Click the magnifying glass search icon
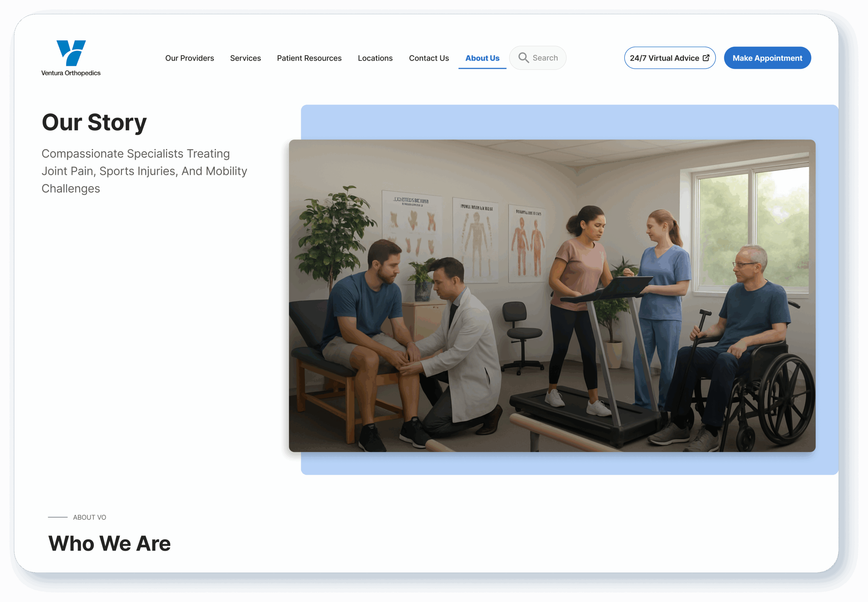 pos(524,58)
